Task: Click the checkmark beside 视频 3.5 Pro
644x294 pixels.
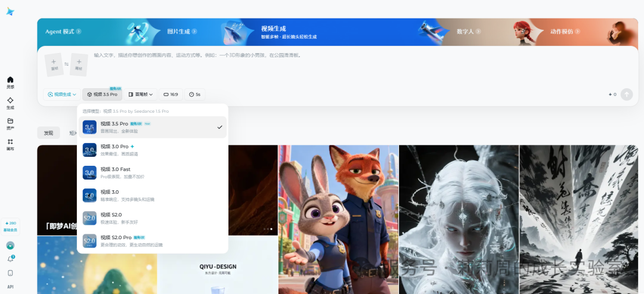Action: [x=219, y=127]
